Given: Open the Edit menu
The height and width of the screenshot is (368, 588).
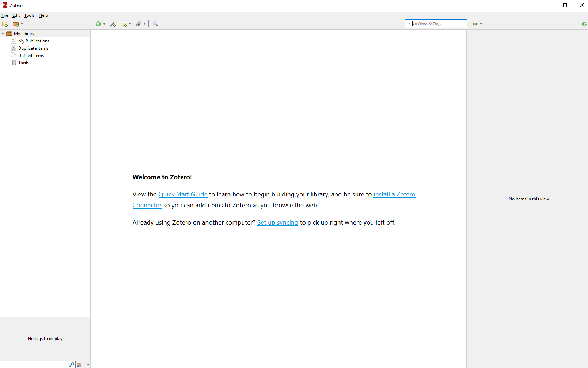Looking at the screenshot, I should pos(16,15).
